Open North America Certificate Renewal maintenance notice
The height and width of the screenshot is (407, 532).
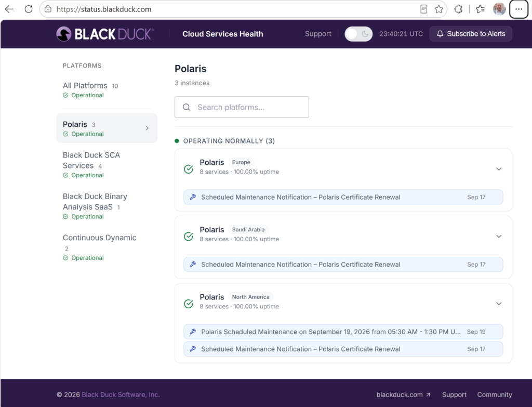(x=343, y=349)
